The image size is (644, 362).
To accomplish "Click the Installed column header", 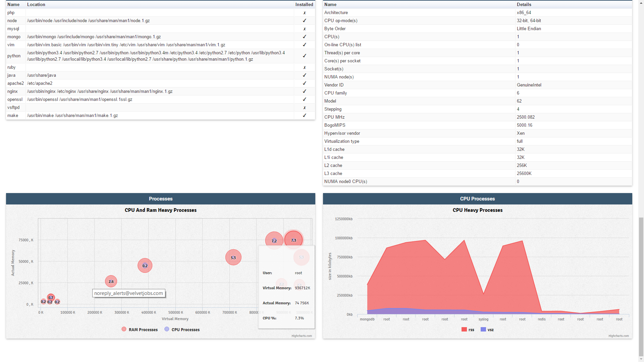I will tap(304, 4).
